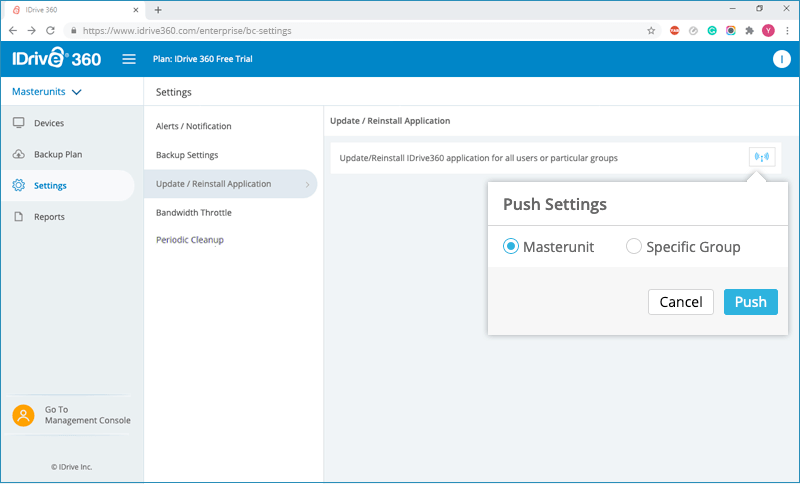Click the Reports document icon
The width and height of the screenshot is (800, 484).
[x=19, y=217]
